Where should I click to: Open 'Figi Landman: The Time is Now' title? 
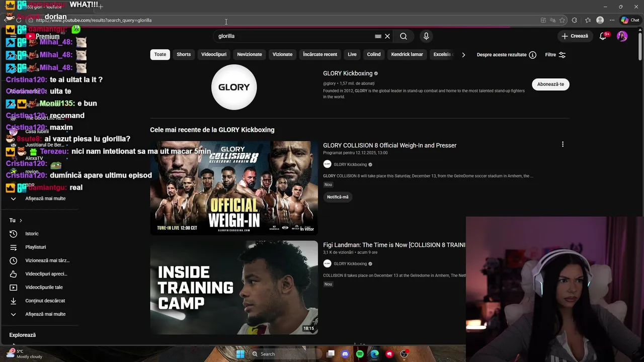tap(394, 245)
